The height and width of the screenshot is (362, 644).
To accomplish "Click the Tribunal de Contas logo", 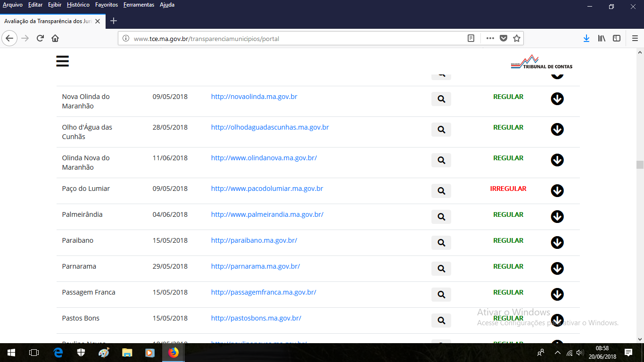I will pos(541,62).
